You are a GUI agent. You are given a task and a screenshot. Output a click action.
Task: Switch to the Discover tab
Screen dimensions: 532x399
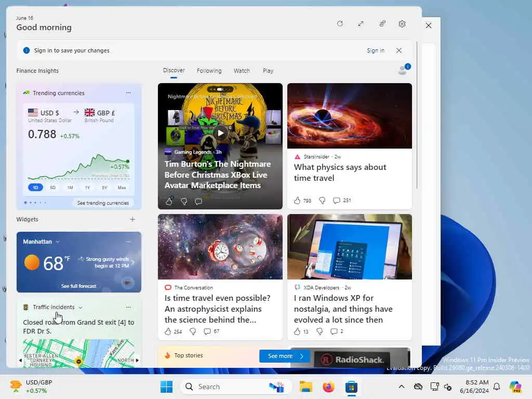174,70
